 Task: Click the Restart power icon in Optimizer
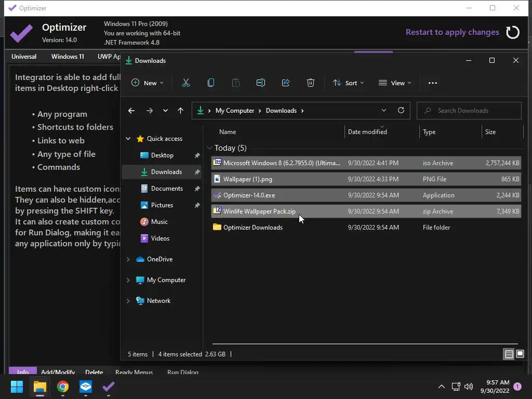coord(513,32)
